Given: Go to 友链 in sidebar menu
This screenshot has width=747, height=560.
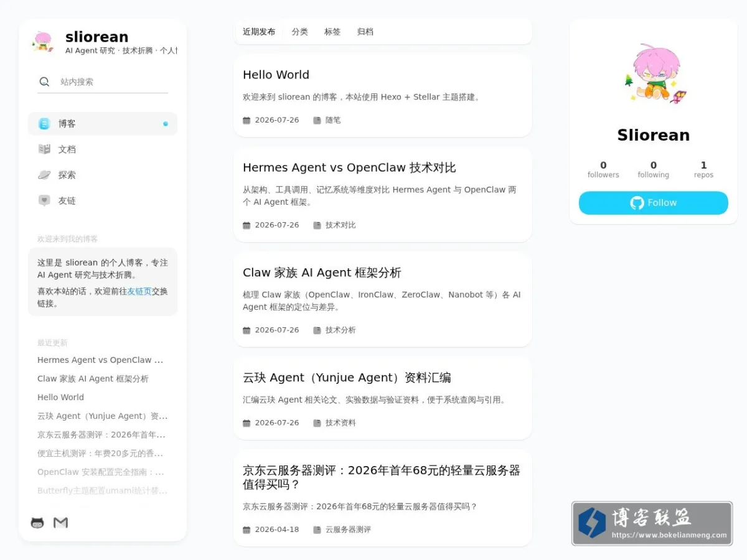Looking at the screenshot, I should [103, 200].
